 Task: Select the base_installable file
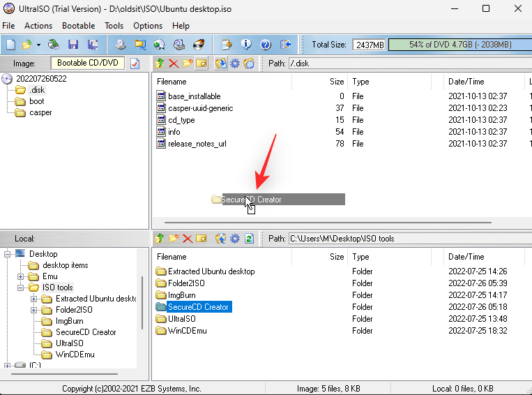coord(195,96)
